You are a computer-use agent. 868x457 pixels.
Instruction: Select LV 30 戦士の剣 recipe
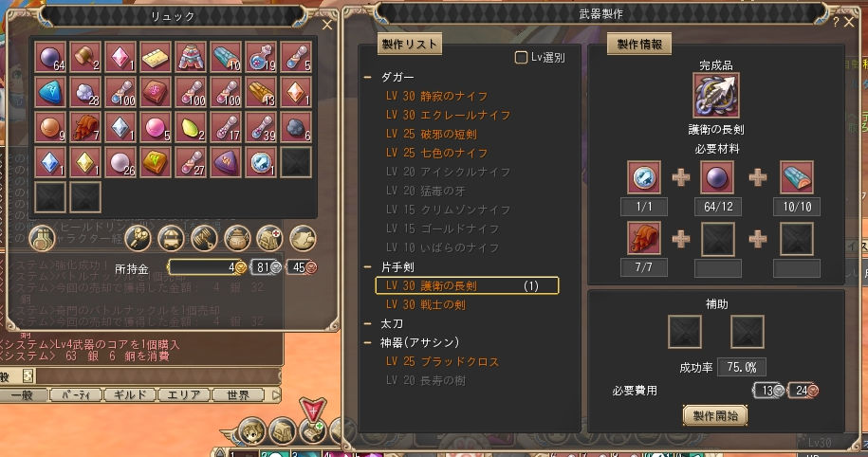426,305
